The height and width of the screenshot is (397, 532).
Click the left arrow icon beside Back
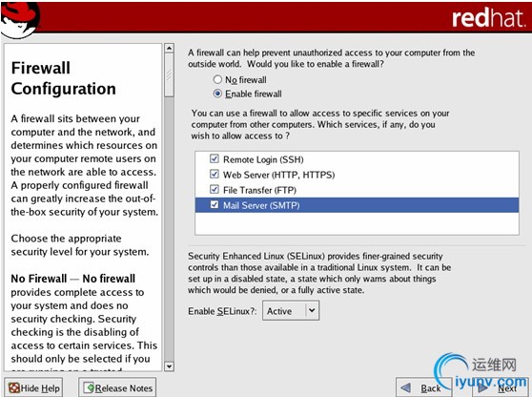coord(405,387)
